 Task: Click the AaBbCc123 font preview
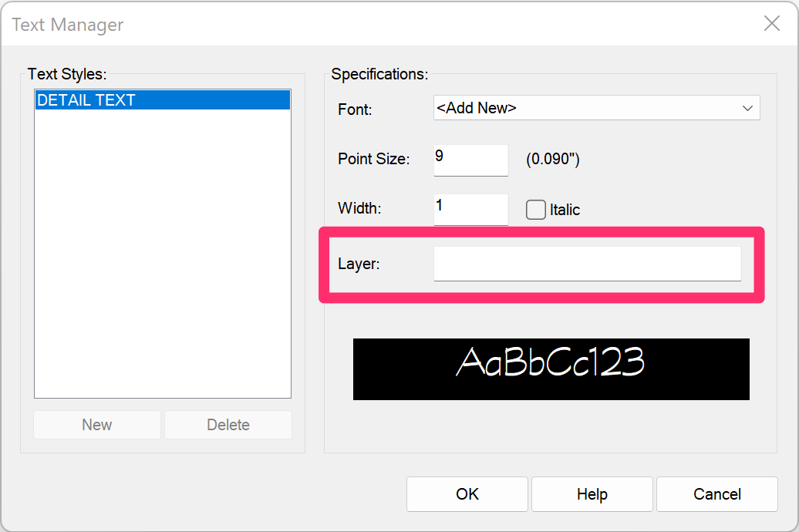[x=551, y=369]
